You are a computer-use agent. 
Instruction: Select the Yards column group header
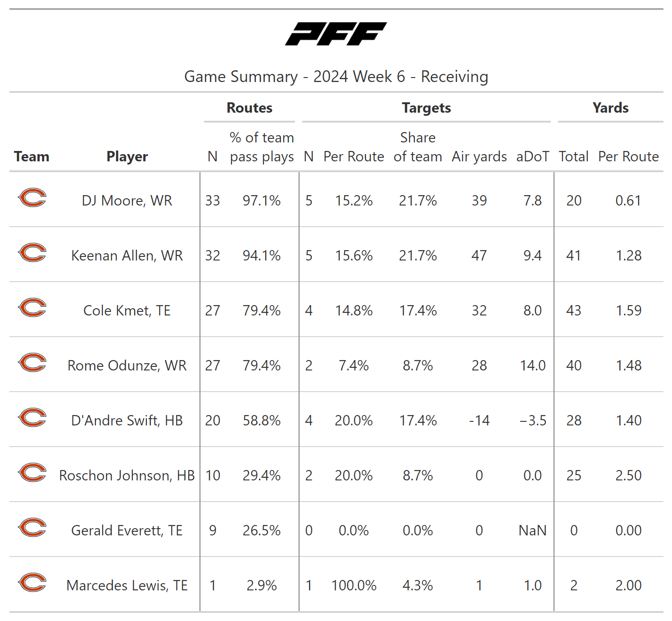click(x=610, y=108)
